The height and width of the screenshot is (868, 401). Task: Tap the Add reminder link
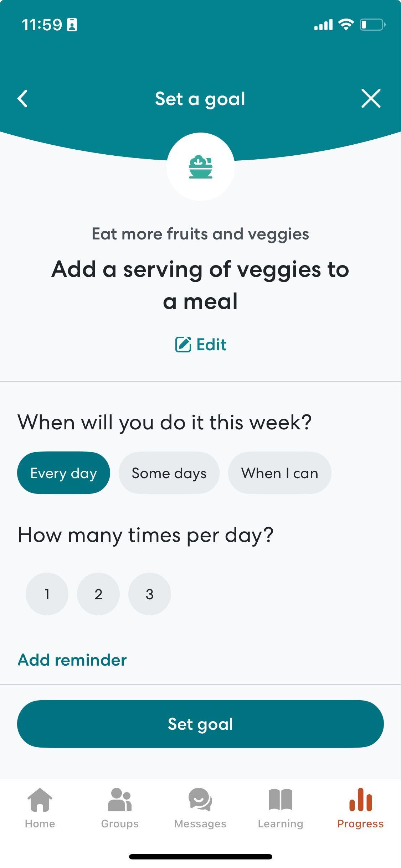click(72, 660)
